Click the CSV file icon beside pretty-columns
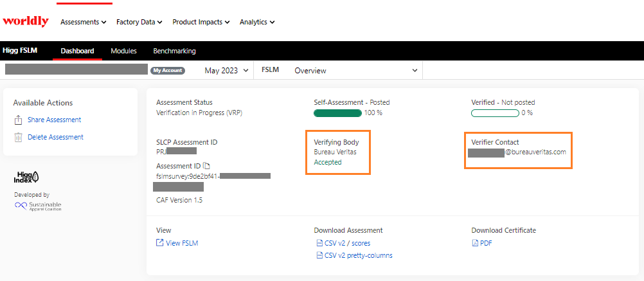This screenshot has width=644, height=281. (x=319, y=255)
